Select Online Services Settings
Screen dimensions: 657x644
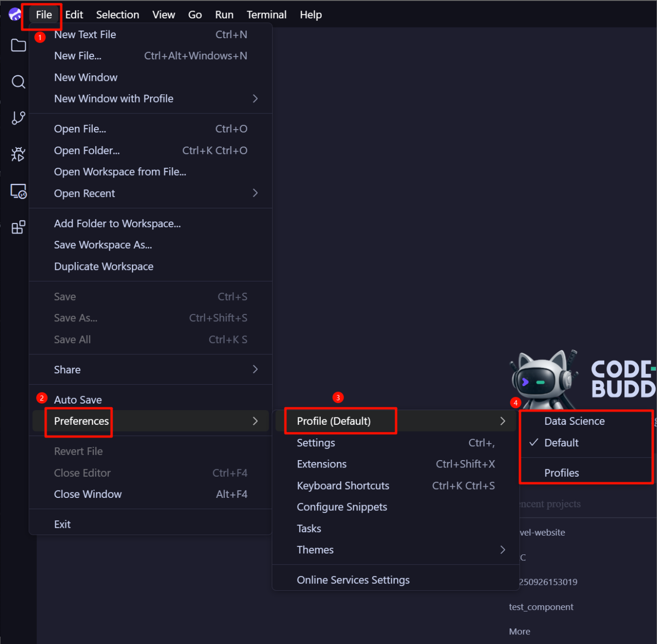tap(353, 580)
